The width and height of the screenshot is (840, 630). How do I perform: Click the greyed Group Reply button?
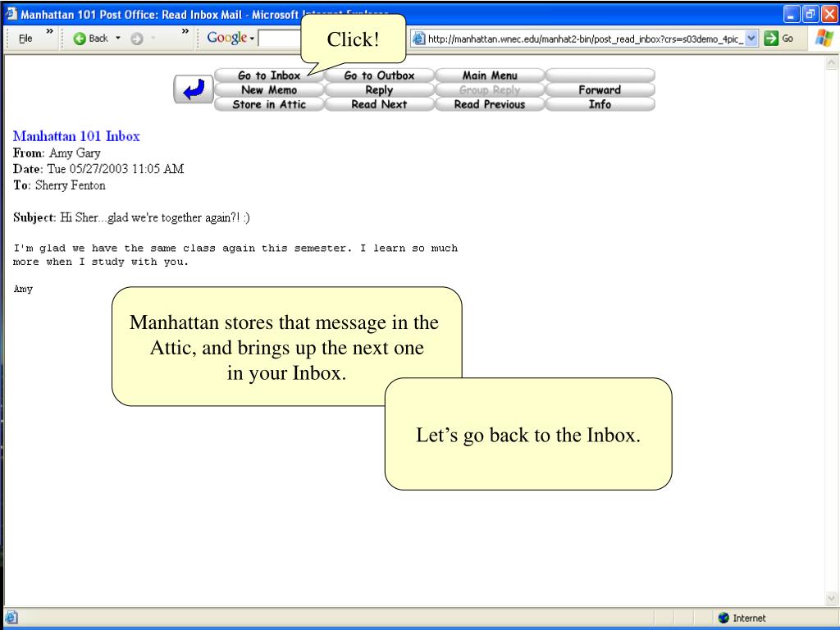[490, 90]
